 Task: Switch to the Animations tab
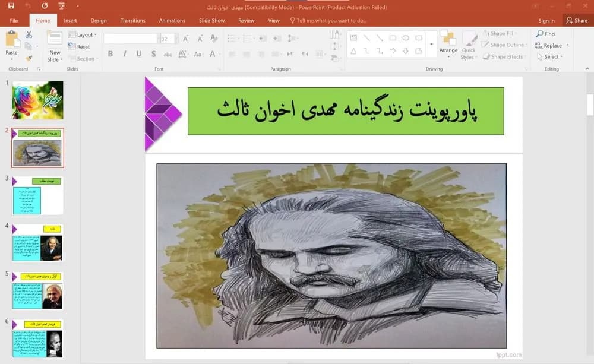pos(172,20)
